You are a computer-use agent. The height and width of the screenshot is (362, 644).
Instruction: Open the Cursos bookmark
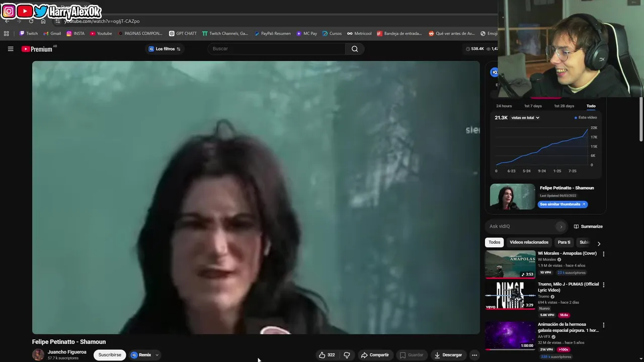(x=332, y=34)
